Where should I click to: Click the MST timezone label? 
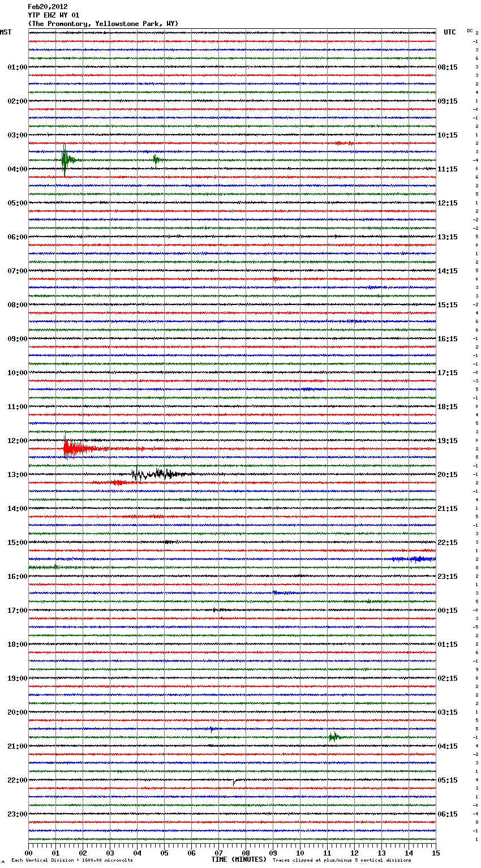click(x=6, y=32)
